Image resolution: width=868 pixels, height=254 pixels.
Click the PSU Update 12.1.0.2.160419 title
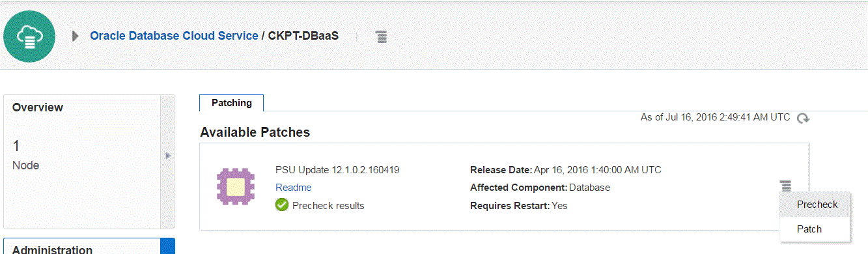[x=337, y=170]
